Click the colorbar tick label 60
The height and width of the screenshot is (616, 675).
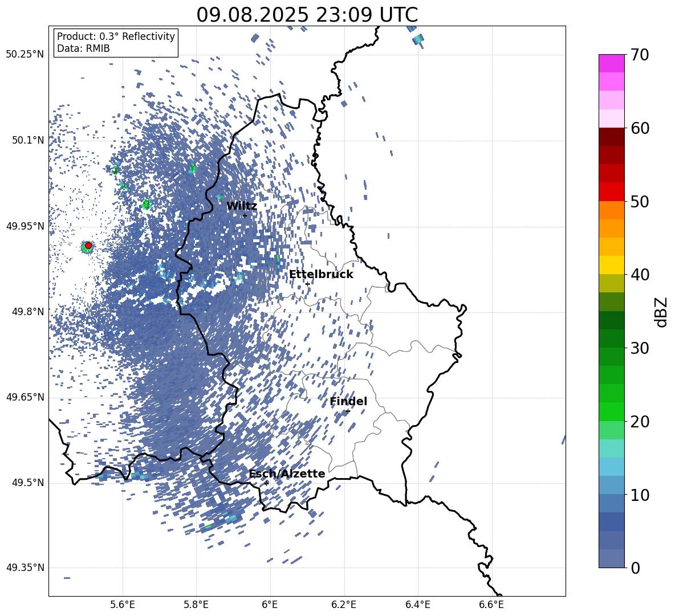click(640, 128)
